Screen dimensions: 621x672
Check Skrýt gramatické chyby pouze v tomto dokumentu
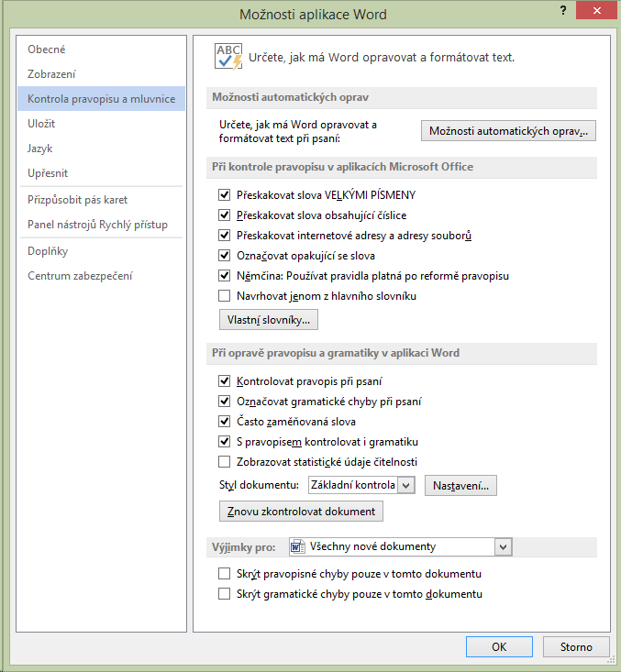click(x=225, y=593)
